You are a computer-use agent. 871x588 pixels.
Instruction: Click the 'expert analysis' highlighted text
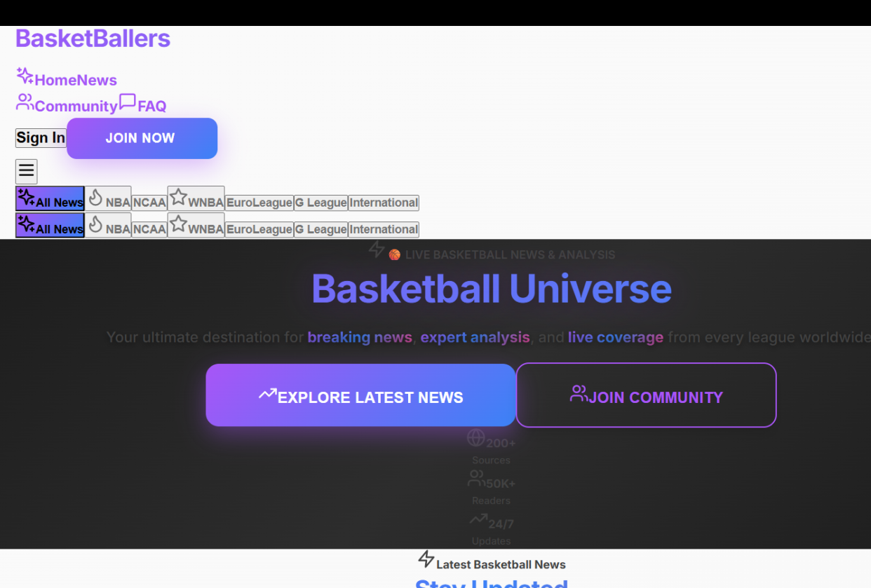click(475, 337)
